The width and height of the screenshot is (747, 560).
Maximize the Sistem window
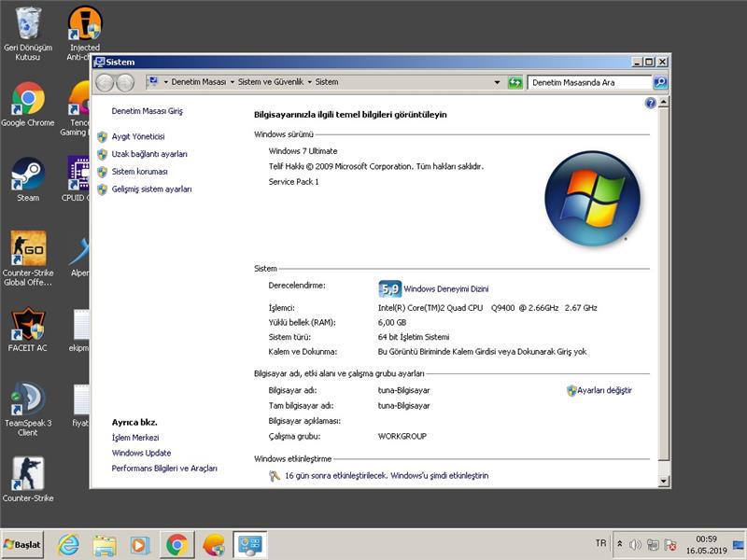pos(649,62)
